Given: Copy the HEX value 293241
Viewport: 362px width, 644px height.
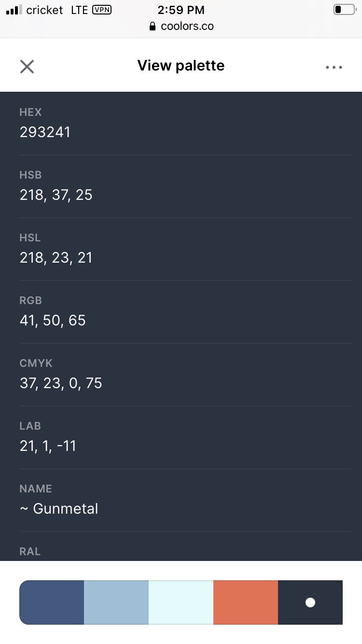Looking at the screenshot, I should click(45, 132).
